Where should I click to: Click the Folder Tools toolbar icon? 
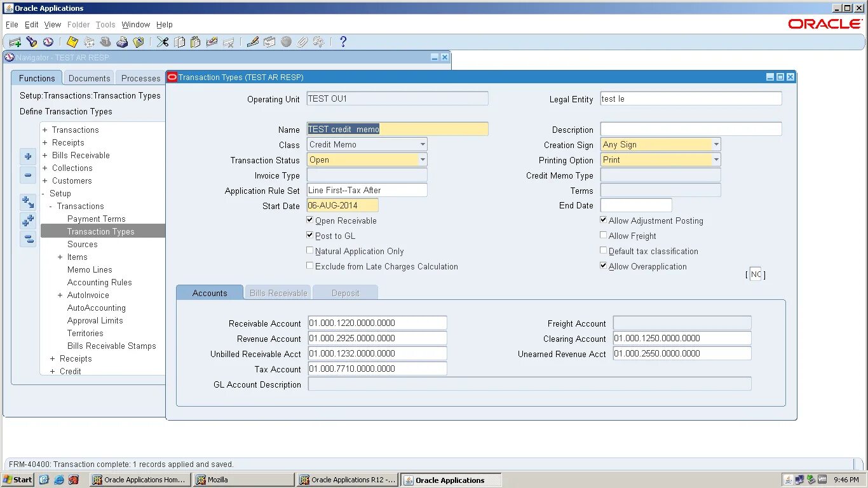319,42
